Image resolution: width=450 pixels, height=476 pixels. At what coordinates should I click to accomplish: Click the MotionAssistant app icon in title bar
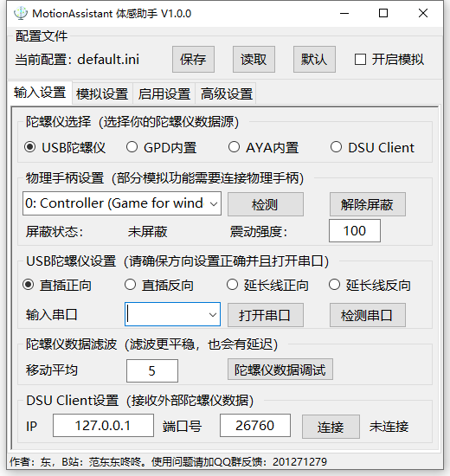click(x=21, y=13)
